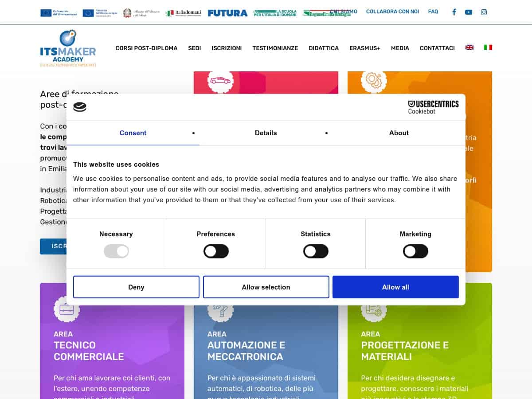Open the FAQ link
The height and width of the screenshot is (399, 532).
pyautogui.click(x=433, y=12)
